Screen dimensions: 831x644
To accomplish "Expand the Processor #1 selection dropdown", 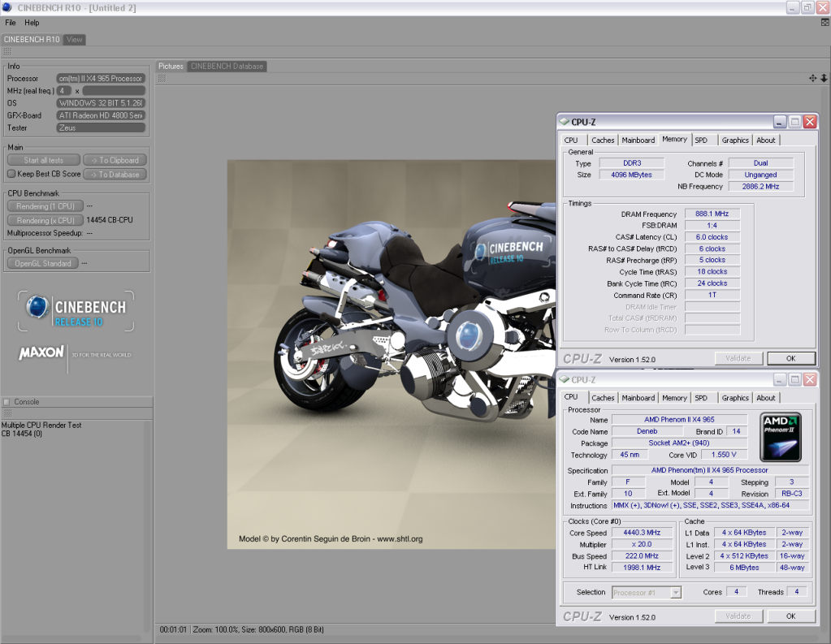I will click(676, 593).
